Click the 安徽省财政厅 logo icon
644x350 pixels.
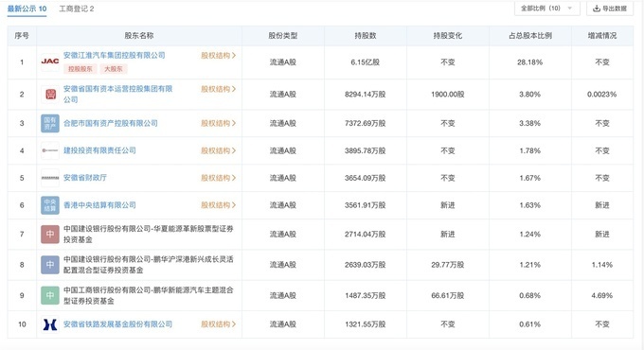(x=50, y=178)
